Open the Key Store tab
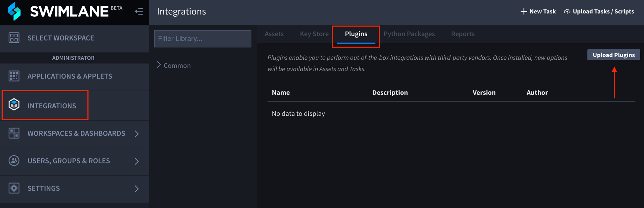The width and height of the screenshot is (644, 208). (x=314, y=34)
